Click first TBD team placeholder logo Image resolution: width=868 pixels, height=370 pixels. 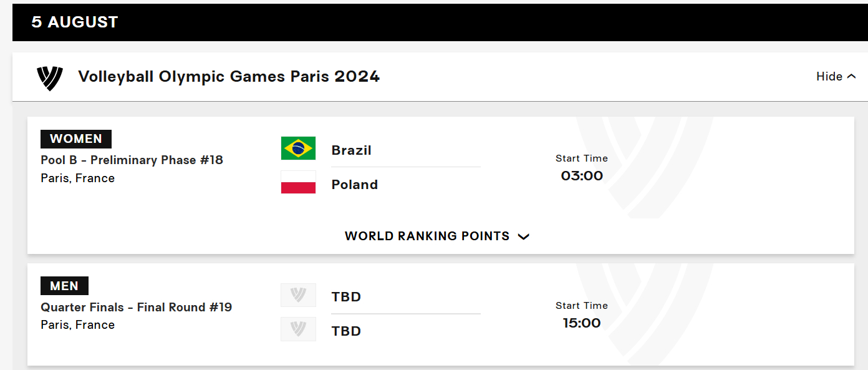(298, 295)
